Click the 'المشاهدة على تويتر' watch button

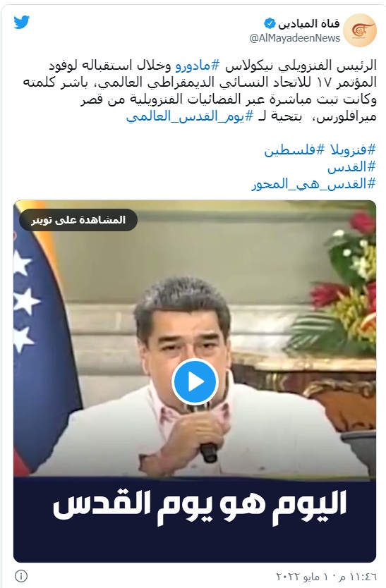pos(78,220)
